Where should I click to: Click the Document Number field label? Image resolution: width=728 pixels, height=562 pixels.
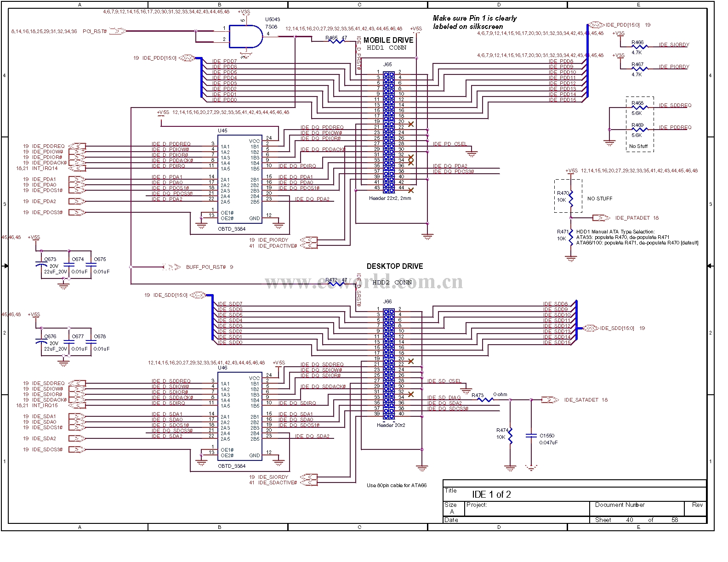[620, 505]
